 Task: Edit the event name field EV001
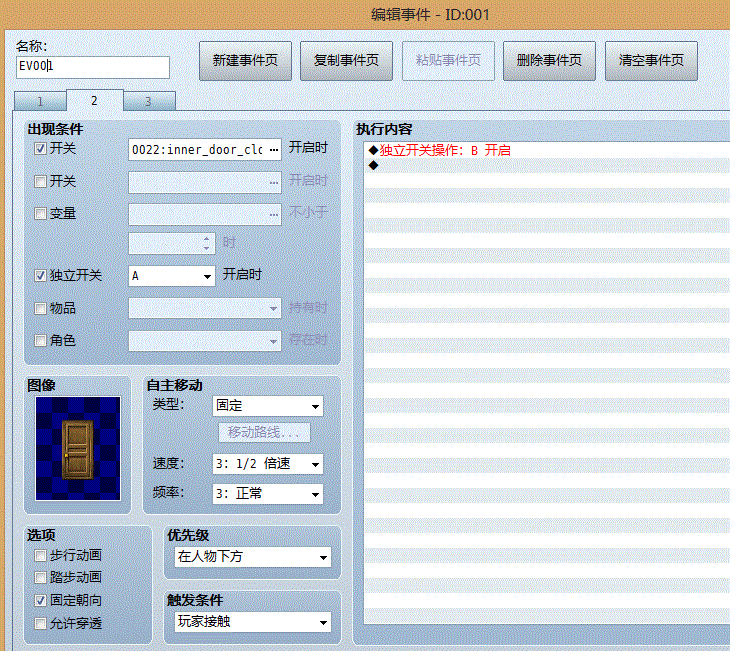(x=93, y=67)
